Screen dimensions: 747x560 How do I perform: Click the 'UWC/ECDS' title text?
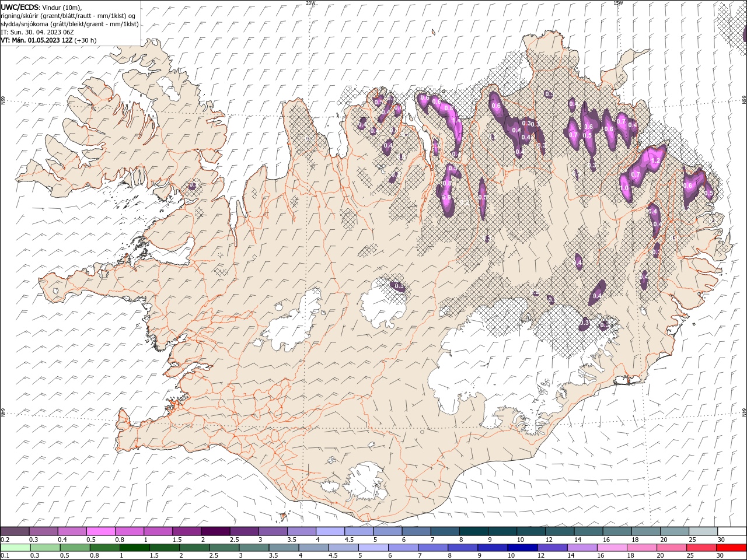[x=20, y=6]
